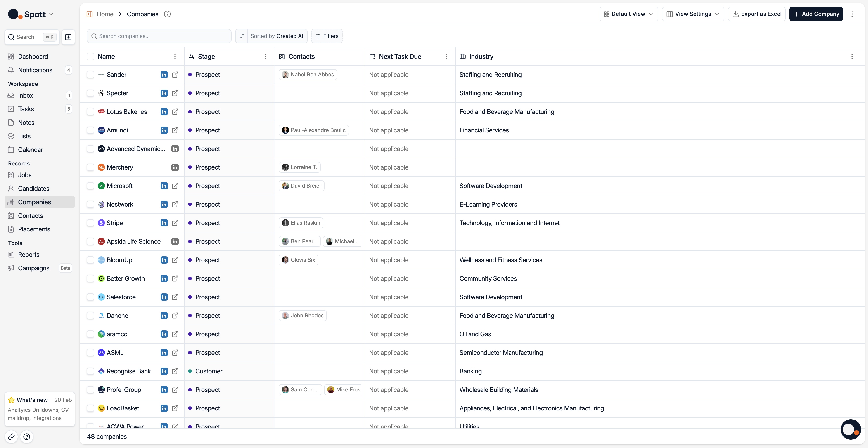868x448 pixels.
Task: Click the sidebar Search box
Action: [32, 37]
